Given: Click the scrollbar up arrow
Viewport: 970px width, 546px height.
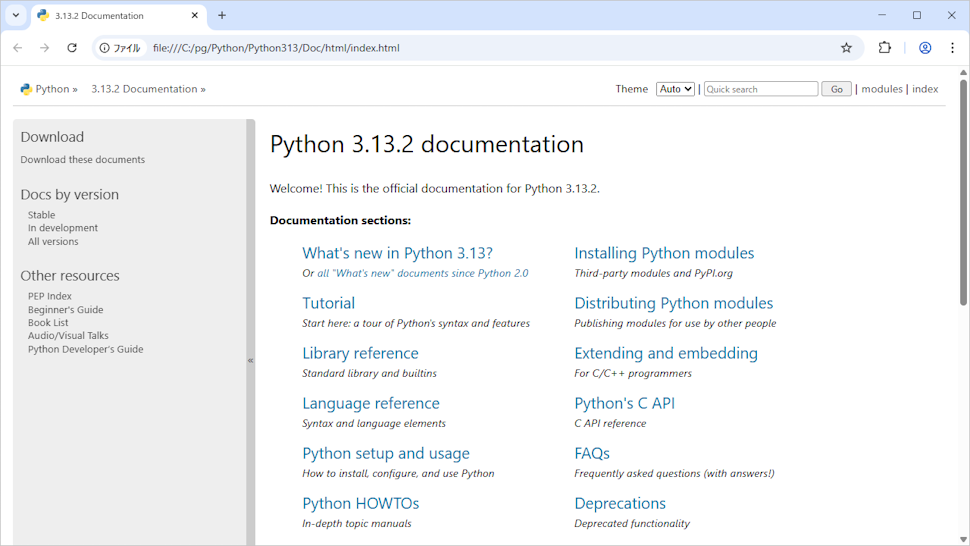Looking at the screenshot, I should click(963, 72).
